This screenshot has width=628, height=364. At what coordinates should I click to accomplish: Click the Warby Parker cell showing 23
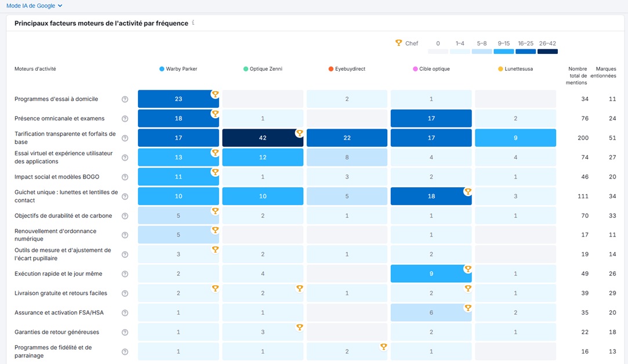pyautogui.click(x=178, y=99)
